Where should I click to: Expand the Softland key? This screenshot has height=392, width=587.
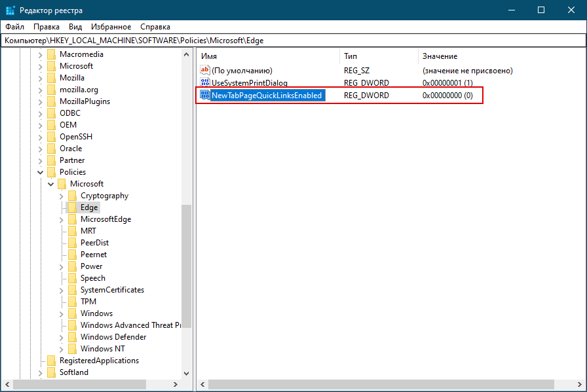pos(41,372)
